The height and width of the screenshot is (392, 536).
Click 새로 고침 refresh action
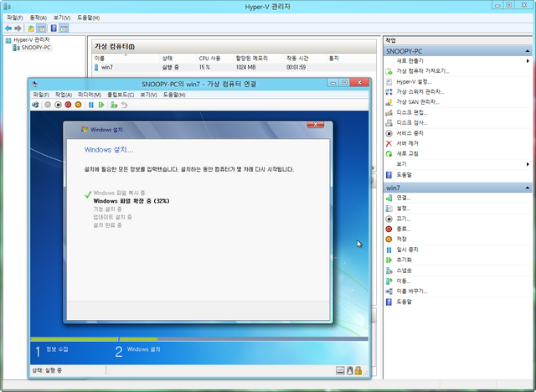(x=407, y=154)
